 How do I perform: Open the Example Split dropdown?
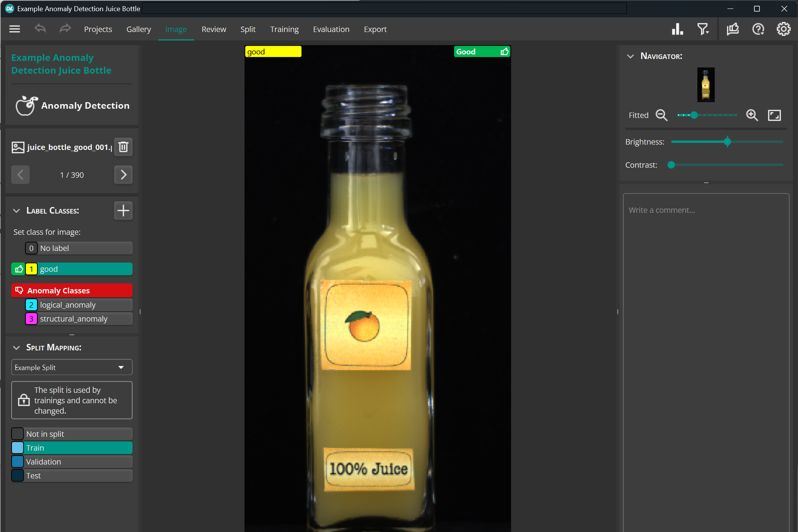click(x=72, y=367)
